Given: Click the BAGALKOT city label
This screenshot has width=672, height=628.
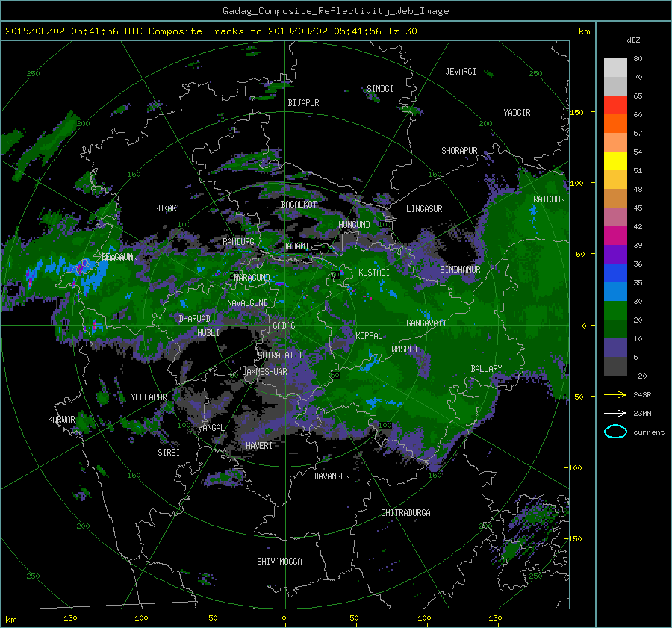Looking at the screenshot, I should (299, 205).
